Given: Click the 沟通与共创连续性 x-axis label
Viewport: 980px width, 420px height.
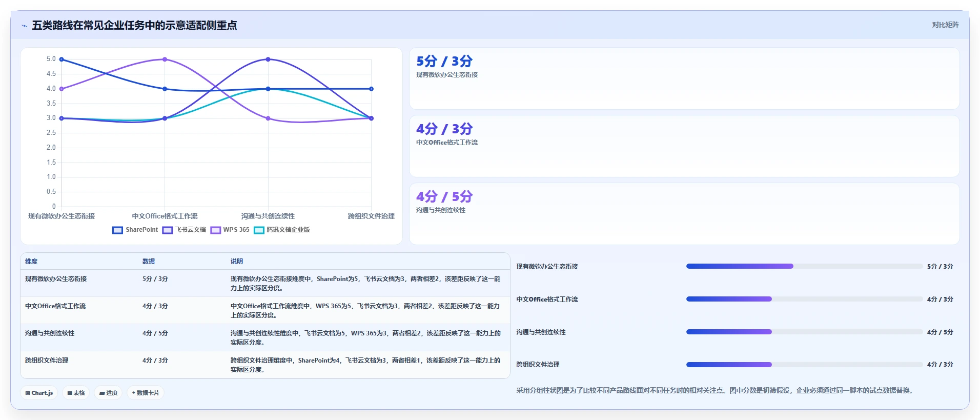Looking at the screenshot, I should click(x=268, y=216).
